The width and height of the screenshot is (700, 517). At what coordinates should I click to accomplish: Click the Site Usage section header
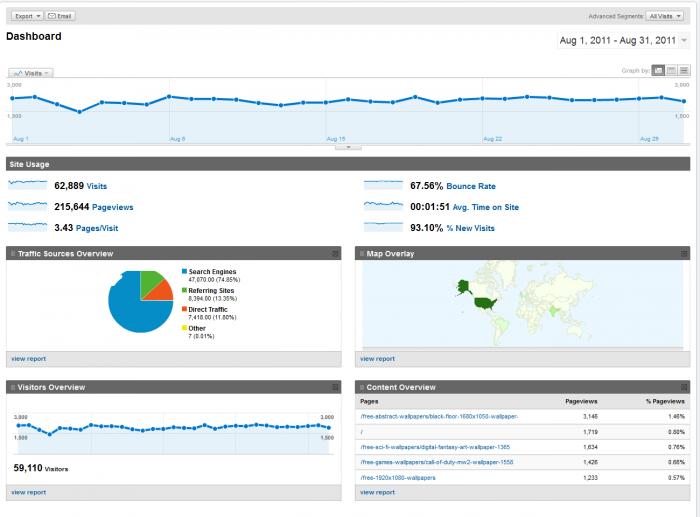[x=348, y=164]
